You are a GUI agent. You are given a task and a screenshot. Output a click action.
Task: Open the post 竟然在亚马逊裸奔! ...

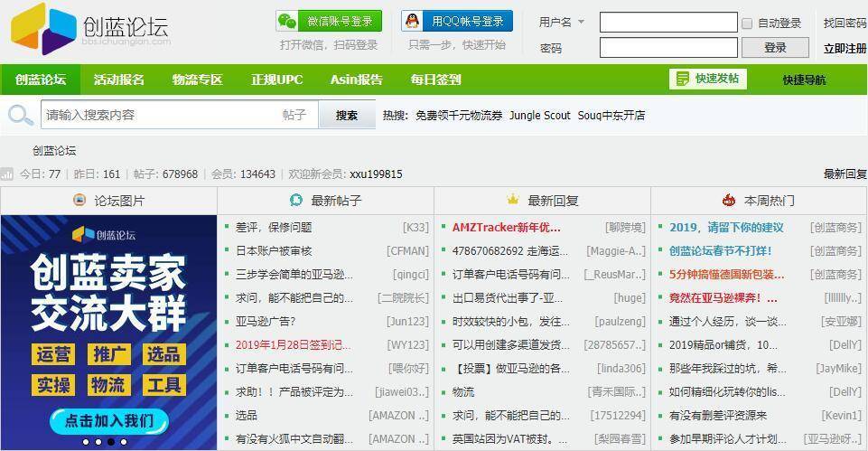(x=723, y=298)
